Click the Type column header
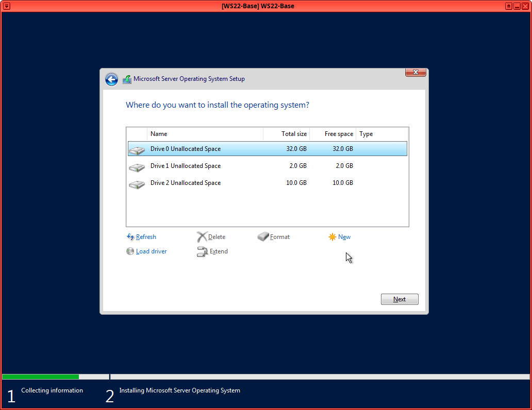Screen dimensions: 532x410 [x=382, y=134]
